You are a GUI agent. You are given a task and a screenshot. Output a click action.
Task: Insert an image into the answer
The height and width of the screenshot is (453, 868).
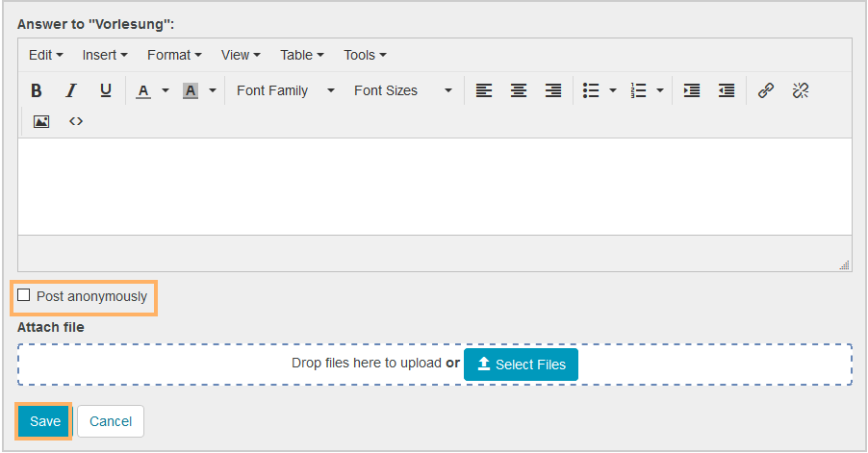coord(41,121)
